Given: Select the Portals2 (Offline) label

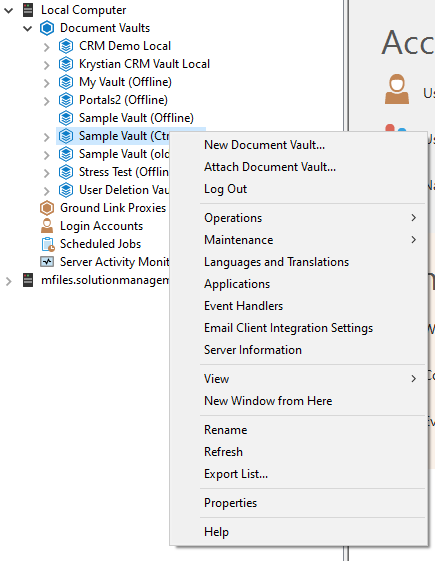Looking at the screenshot, I should 123,100.
